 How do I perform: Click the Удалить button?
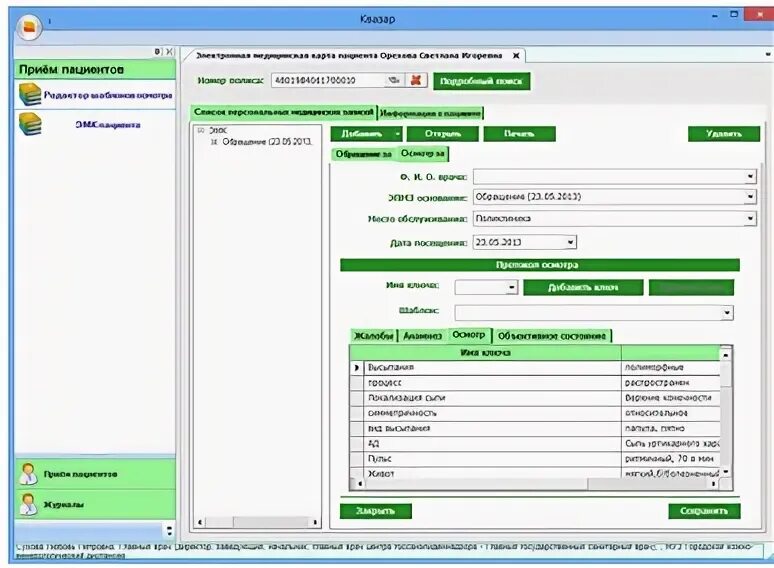724,133
